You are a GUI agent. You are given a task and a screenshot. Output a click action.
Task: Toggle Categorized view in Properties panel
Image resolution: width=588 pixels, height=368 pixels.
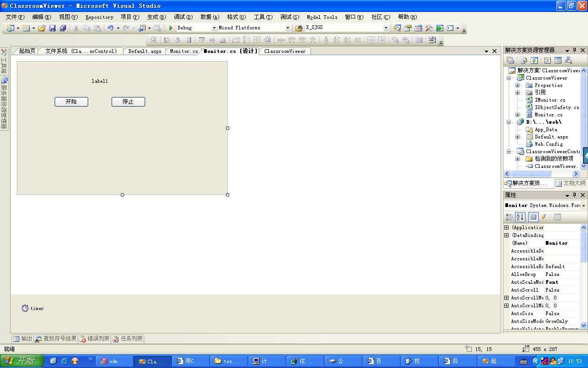(509, 217)
